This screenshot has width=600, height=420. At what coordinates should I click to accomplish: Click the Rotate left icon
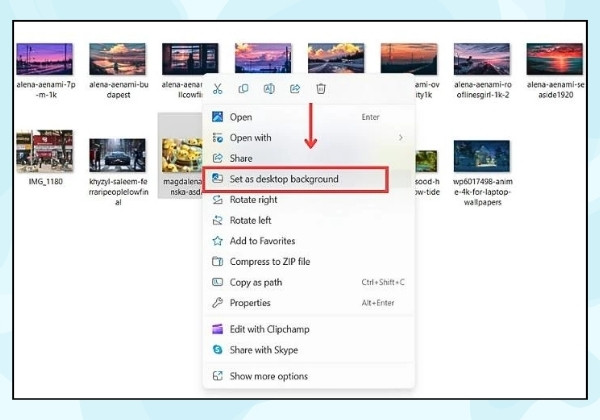[x=217, y=220]
